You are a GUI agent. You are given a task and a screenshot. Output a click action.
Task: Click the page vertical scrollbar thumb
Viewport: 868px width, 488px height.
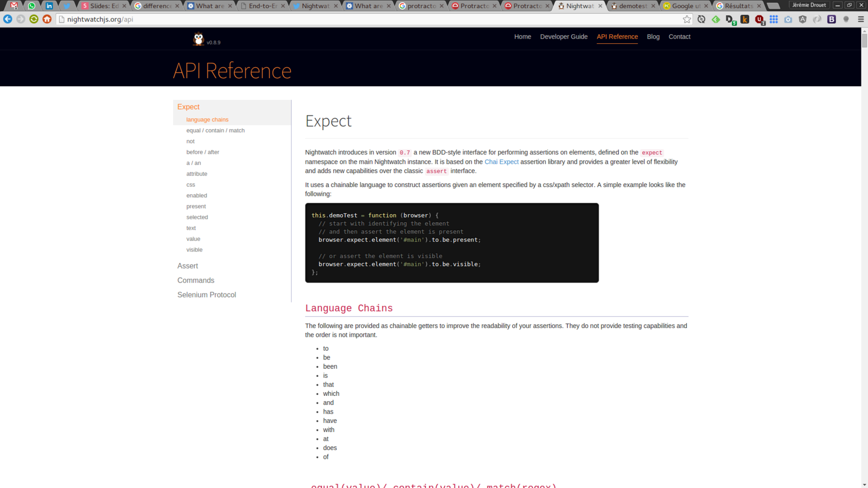point(865,41)
